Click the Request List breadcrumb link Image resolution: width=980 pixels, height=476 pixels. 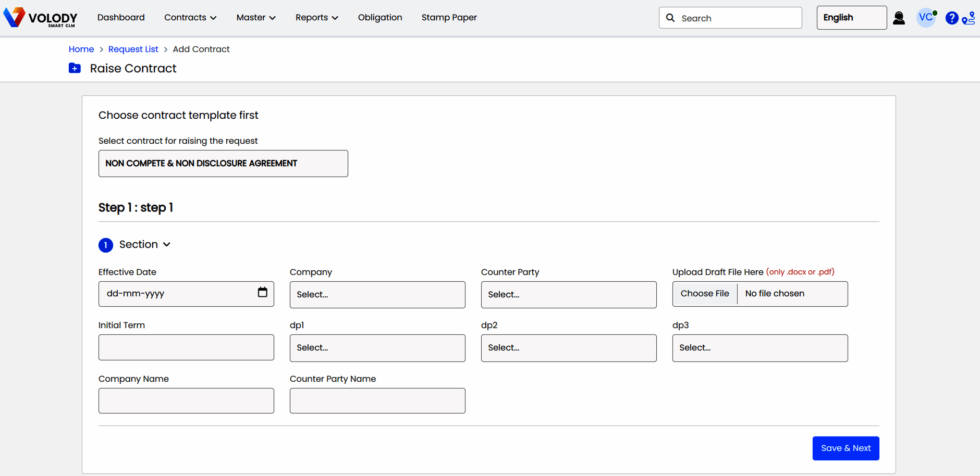point(133,49)
